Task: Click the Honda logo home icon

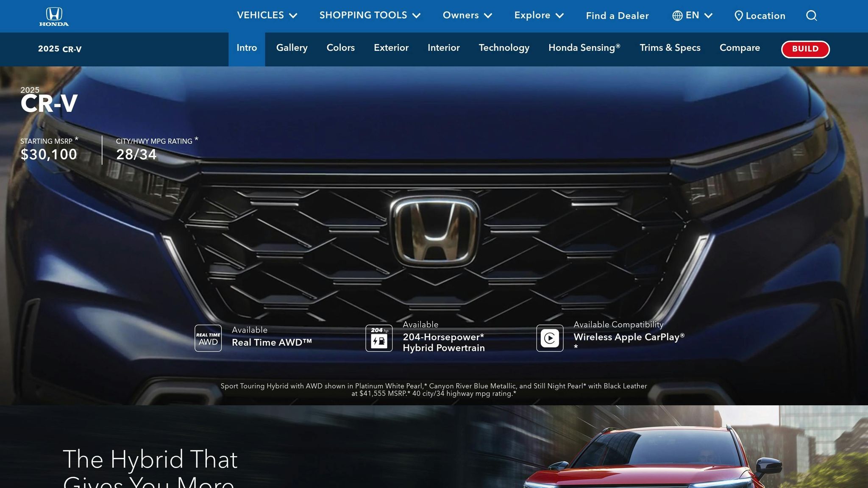Action: 54,17
